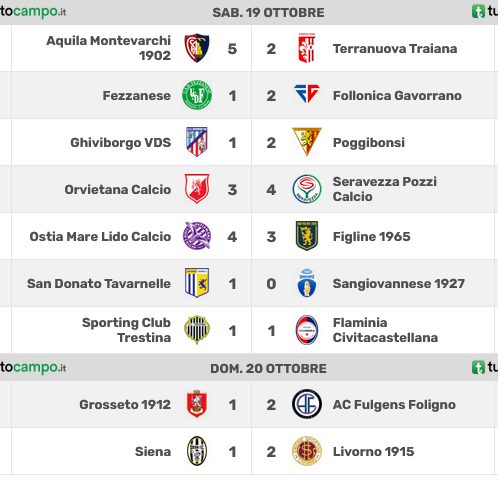Select the AC Fulgens Foligno circular badge
This screenshot has width=498, height=487.
tap(307, 404)
